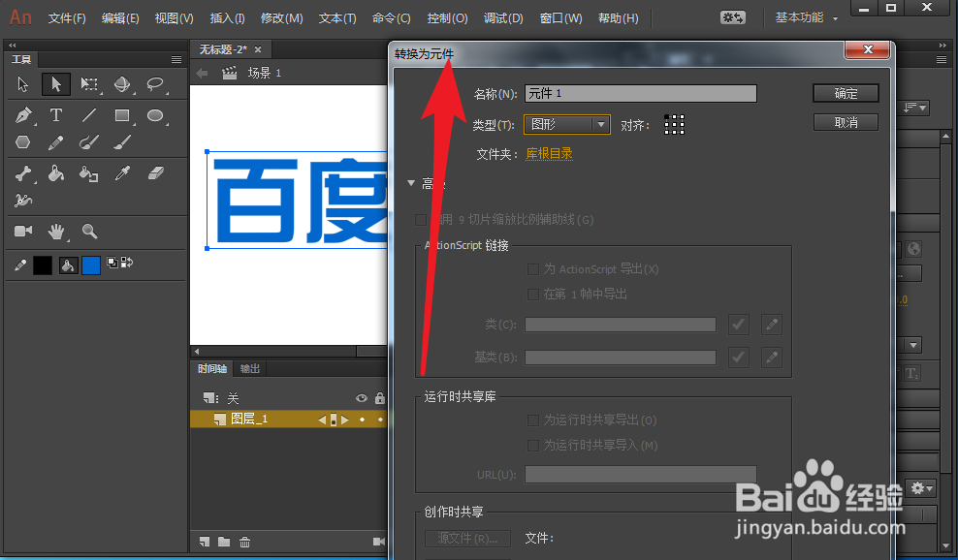Swap stroke and fill colors
The width and height of the screenshot is (958, 560).
point(127,263)
